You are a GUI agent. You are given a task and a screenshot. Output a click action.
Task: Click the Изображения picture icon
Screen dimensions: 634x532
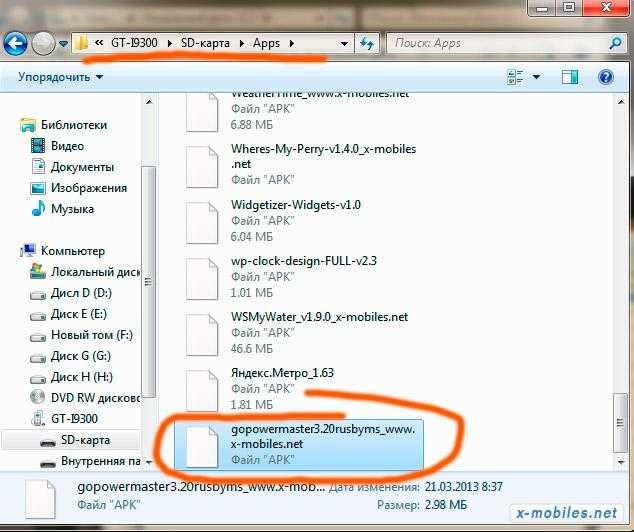click(38, 188)
